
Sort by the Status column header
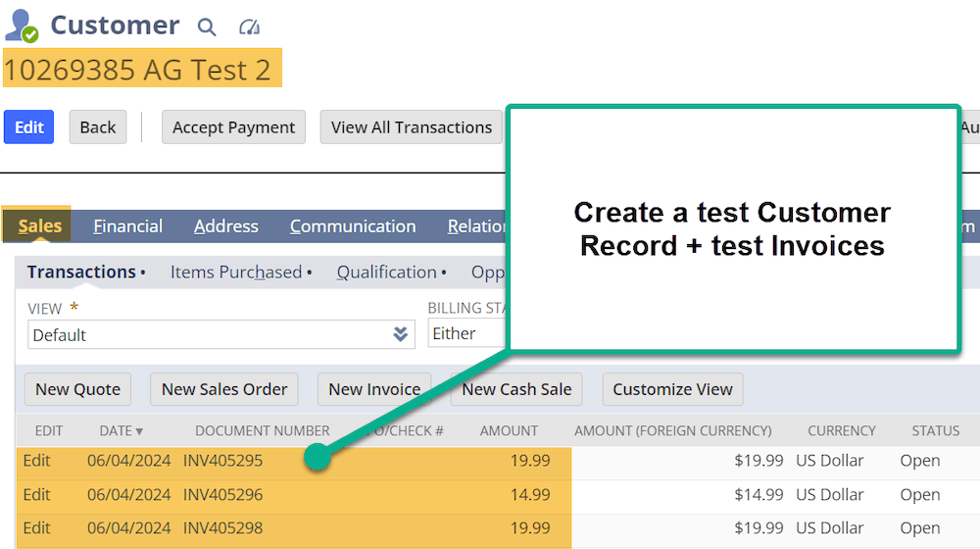935,430
